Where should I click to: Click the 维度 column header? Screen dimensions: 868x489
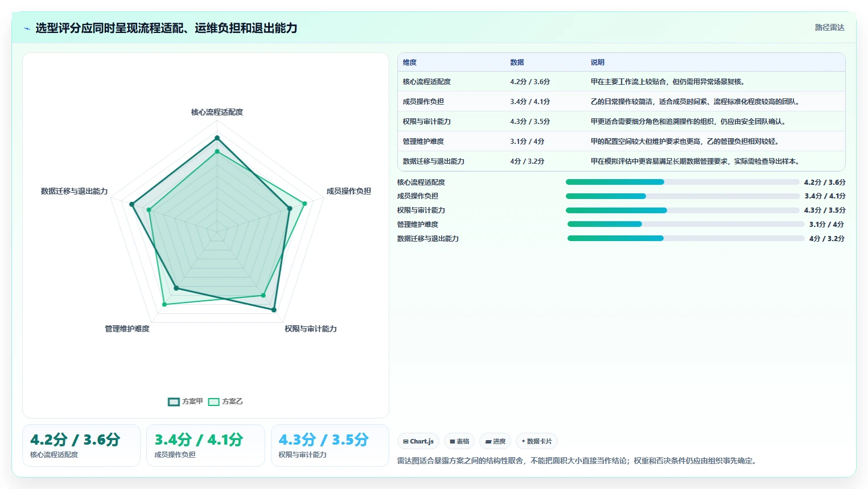tap(410, 63)
